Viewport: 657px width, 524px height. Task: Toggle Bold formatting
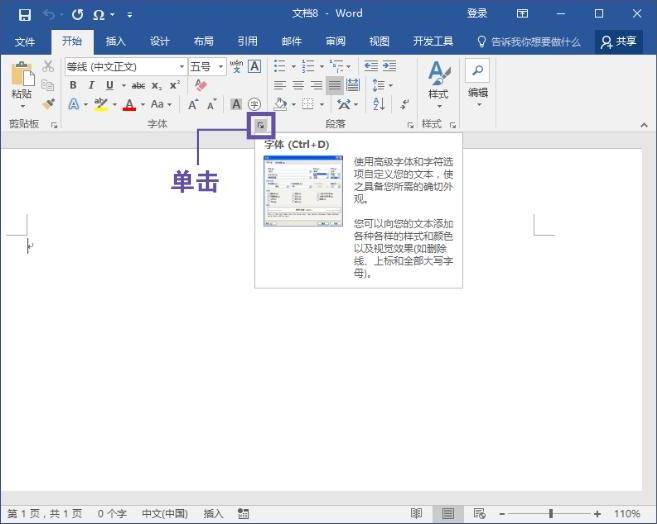tap(73, 86)
